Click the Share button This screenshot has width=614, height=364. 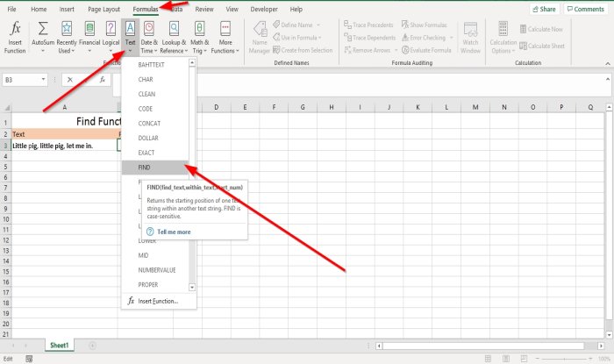pyautogui.click(x=545, y=9)
